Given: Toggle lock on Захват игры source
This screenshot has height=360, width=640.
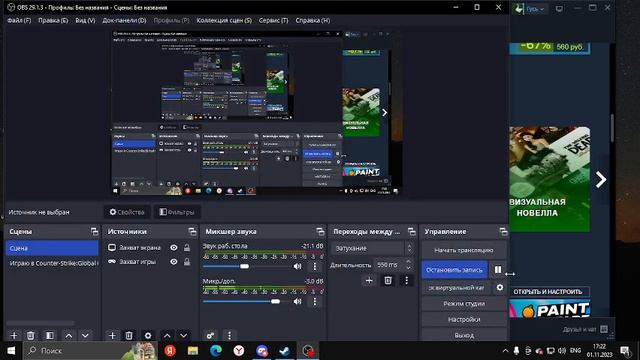Looking at the screenshot, I should pos(187,262).
